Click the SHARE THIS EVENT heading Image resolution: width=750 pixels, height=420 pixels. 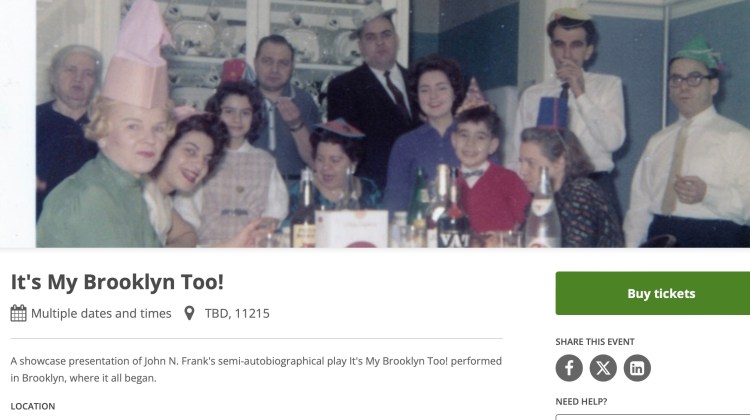(595, 342)
